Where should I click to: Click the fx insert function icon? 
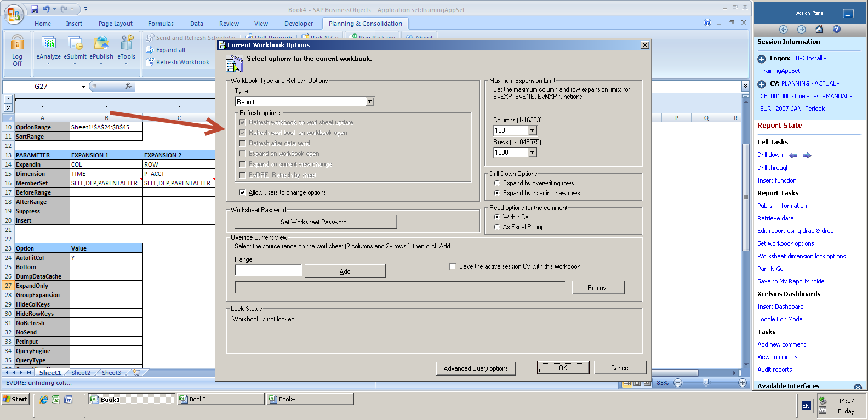128,86
